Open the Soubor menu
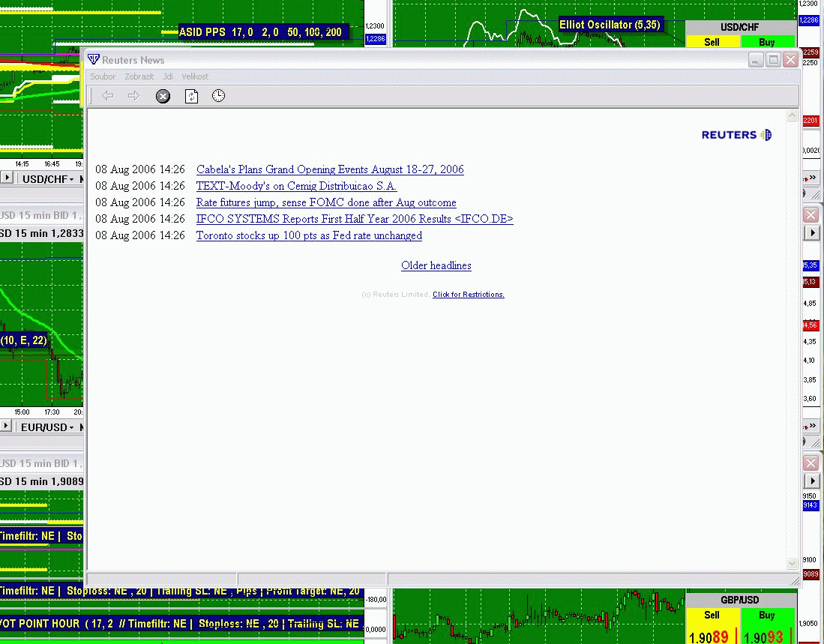This screenshot has height=644, width=824. click(x=103, y=76)
